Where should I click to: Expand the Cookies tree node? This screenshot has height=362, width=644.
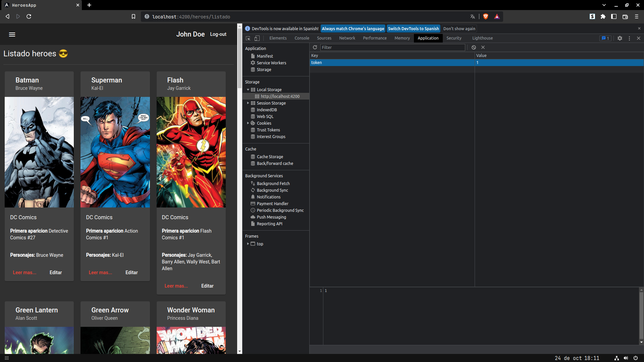(248, 123)
